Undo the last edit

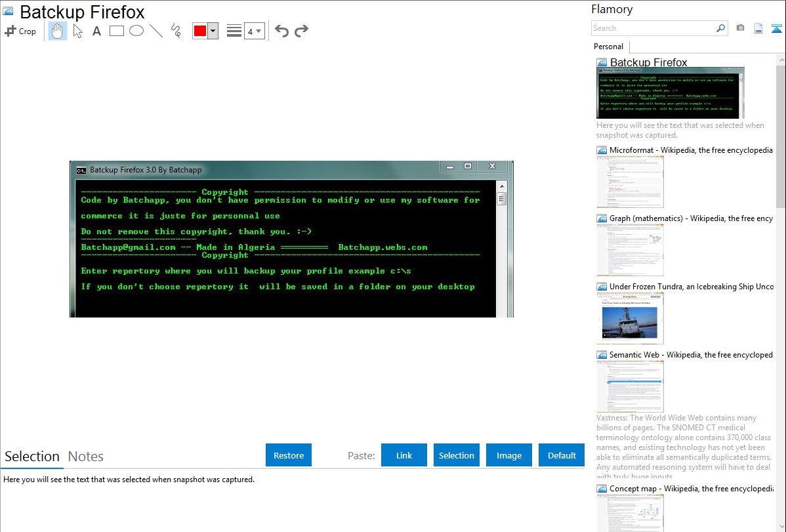click(281, 31)
